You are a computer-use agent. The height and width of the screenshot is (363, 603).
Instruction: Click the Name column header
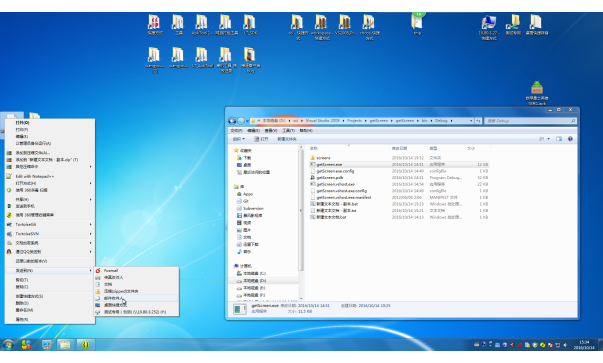click(348, 148)
